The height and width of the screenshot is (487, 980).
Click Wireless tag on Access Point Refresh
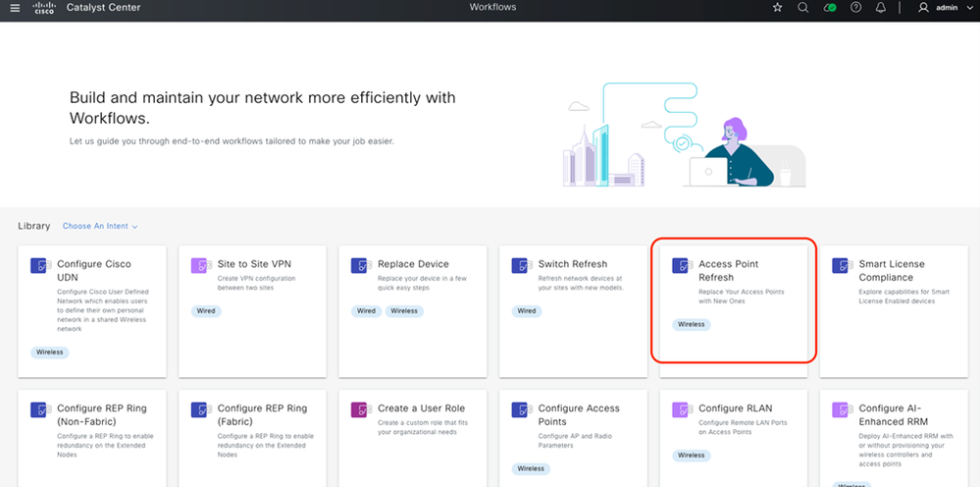coord(692,324)
